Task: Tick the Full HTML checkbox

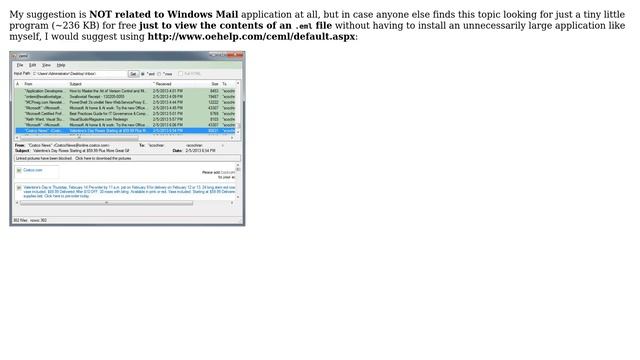Action: 180,74
